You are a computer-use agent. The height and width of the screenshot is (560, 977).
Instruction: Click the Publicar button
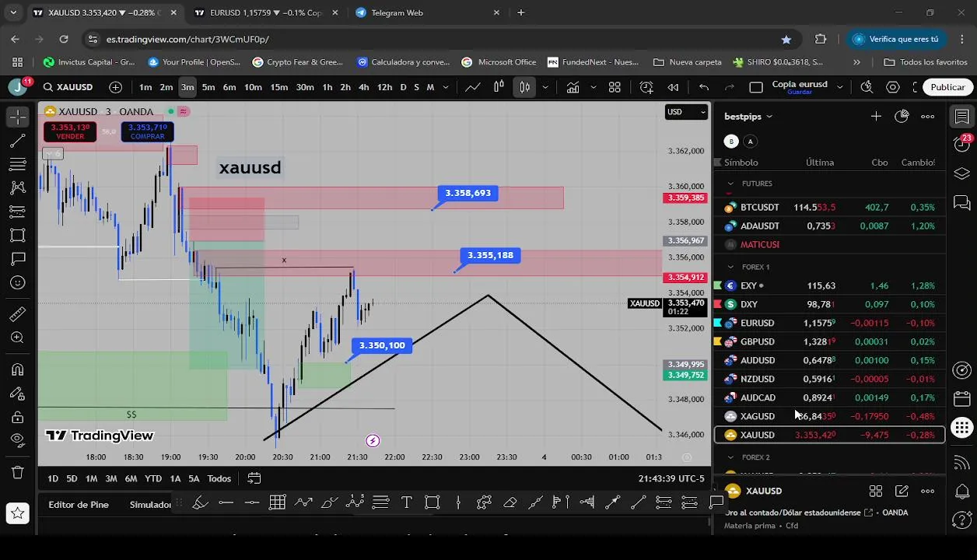tap(947, 87)
